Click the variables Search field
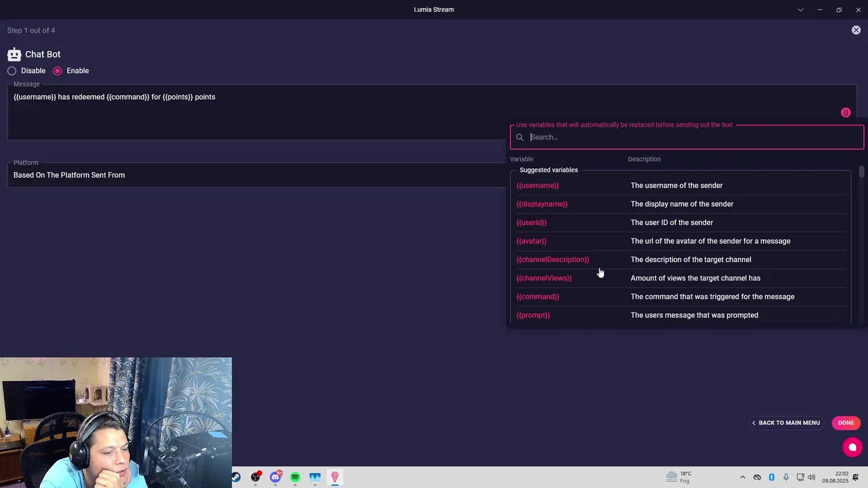The height and width of the screenshot is (488, 868). point(687,137)
